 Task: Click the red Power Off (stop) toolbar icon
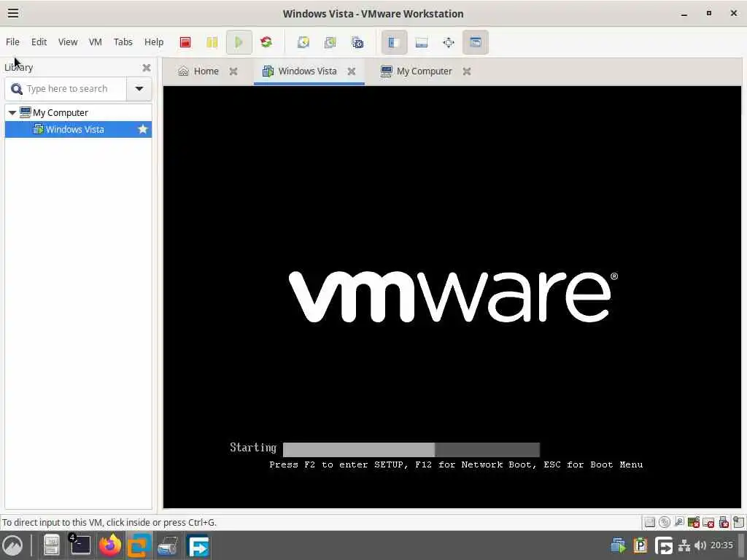pyautogui.click(x=185, y=42)
